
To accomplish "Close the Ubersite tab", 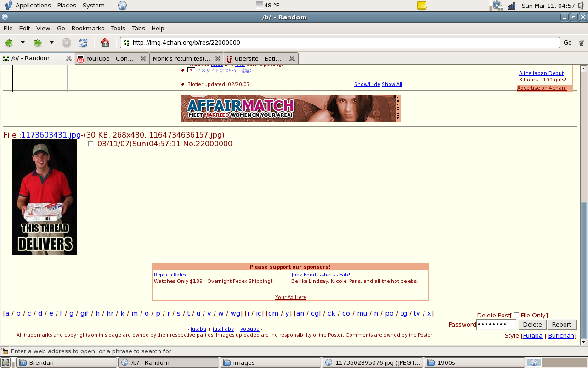I will (x=292, y=58).
